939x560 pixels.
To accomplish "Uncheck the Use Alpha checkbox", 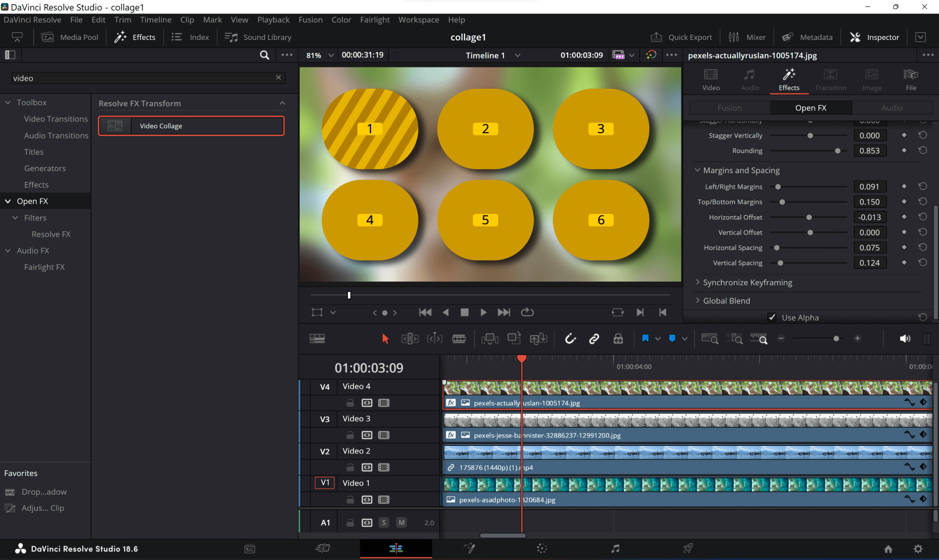I will 772,317.
